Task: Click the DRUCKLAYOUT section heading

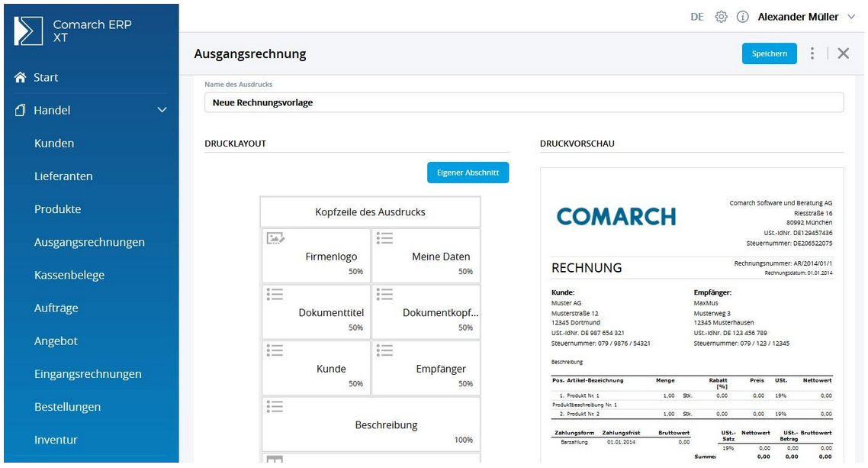Action: [x=235, y=144]
